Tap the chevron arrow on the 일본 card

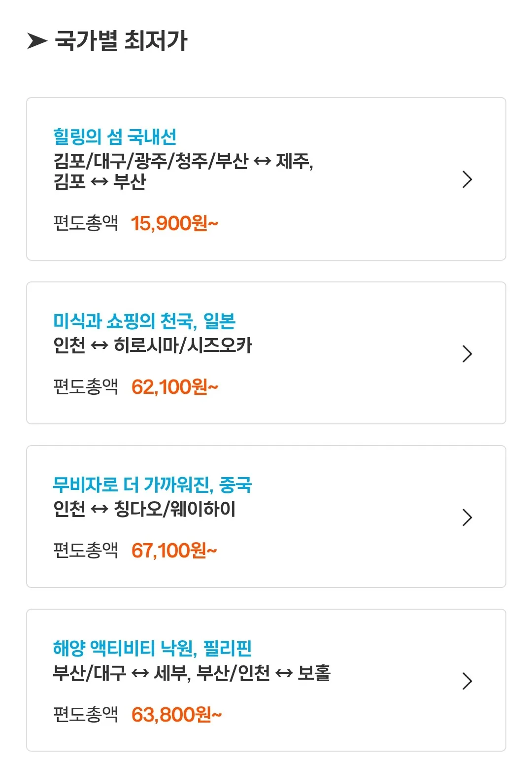tap(467, 353)
